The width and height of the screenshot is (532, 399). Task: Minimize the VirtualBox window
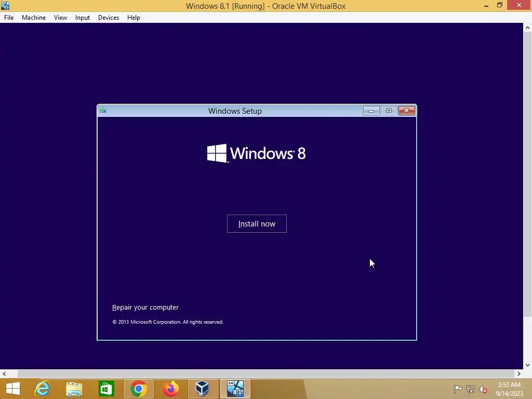click(x=486, y=5)
